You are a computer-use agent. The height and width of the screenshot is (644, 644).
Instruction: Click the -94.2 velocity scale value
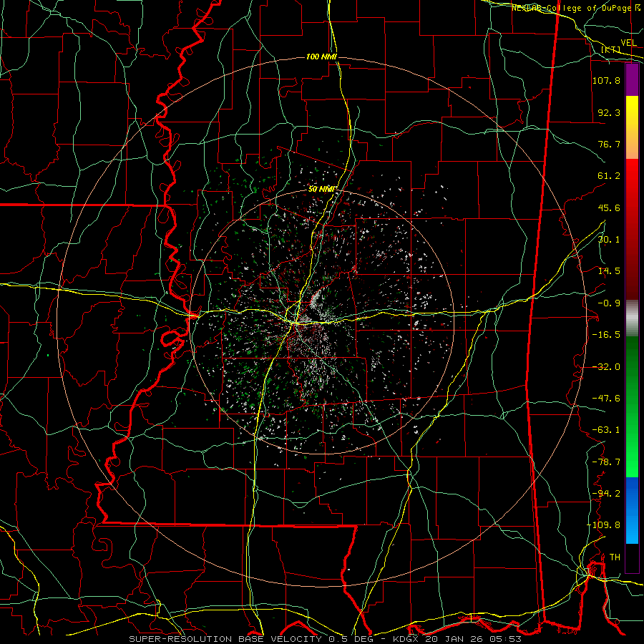pyautogui.click(x=606, y=494)
